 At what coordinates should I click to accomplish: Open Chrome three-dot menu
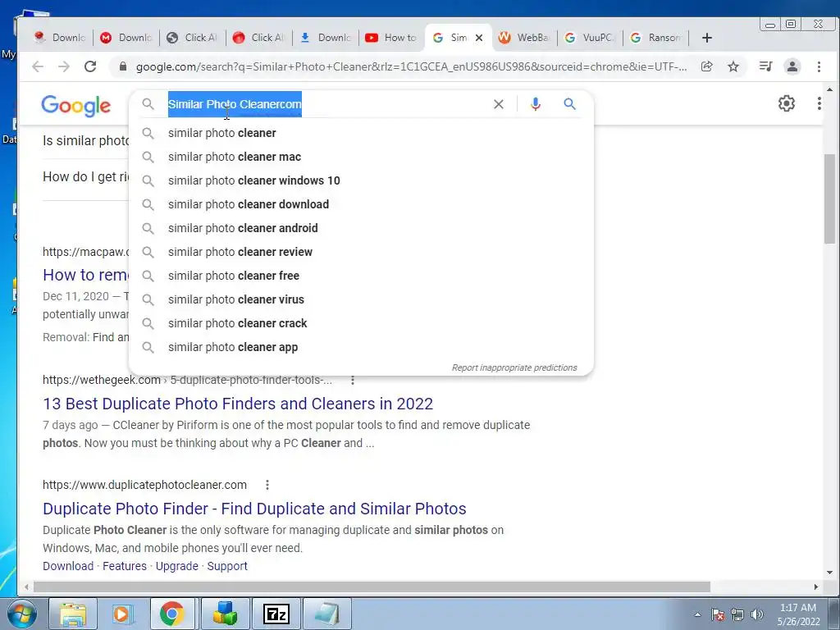click(819, 66)
